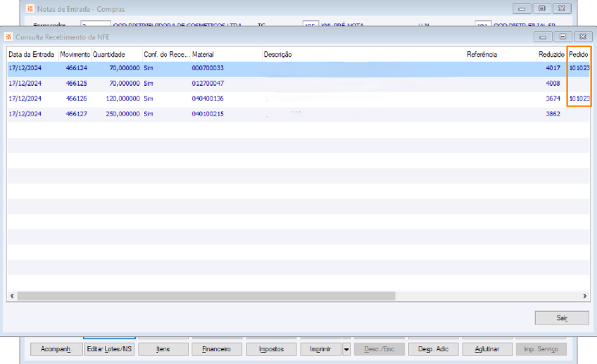Click Pedido value in row 466126
This screenshot has width=597, height=364.
[x=579, y=98]
